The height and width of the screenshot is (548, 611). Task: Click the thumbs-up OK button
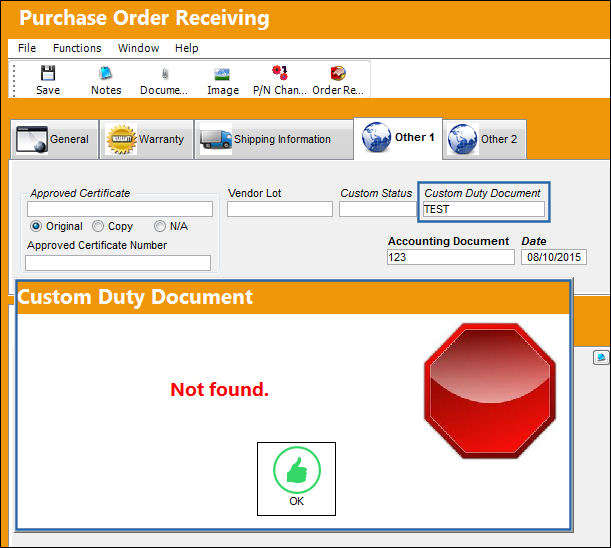click(296, 479)
